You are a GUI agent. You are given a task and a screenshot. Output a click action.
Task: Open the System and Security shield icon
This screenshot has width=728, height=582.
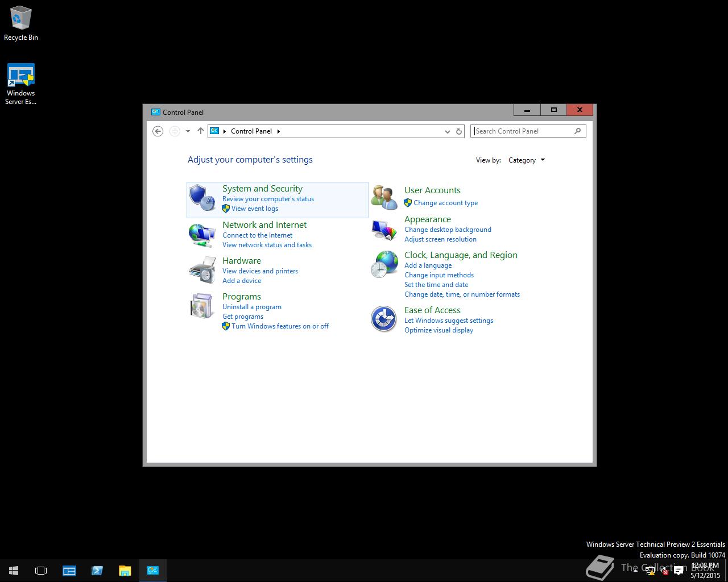click(202, 197)
